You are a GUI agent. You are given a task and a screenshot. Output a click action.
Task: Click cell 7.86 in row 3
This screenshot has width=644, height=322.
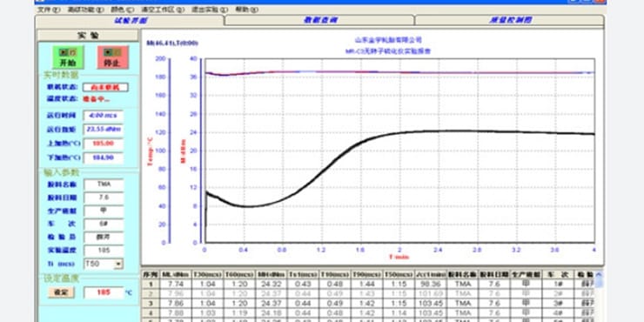pos(176,304)
